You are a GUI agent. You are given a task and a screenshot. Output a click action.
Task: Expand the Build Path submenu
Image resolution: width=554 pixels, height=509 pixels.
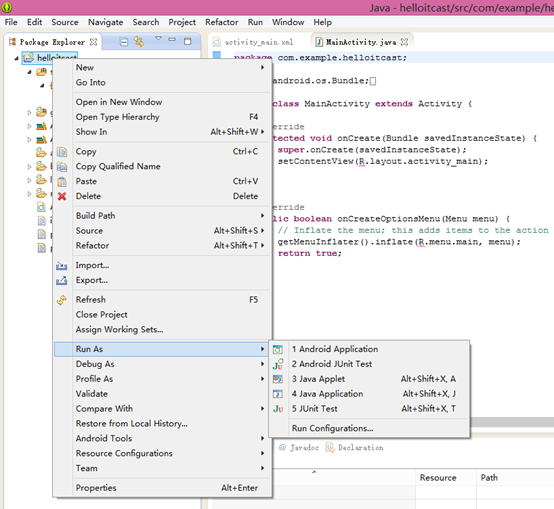click(163, 216)
